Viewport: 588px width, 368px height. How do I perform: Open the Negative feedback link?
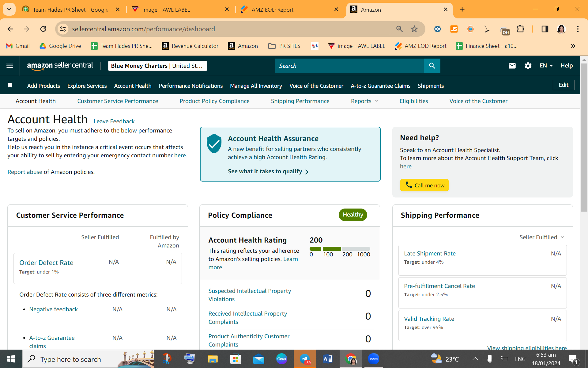tap(54, 309)
